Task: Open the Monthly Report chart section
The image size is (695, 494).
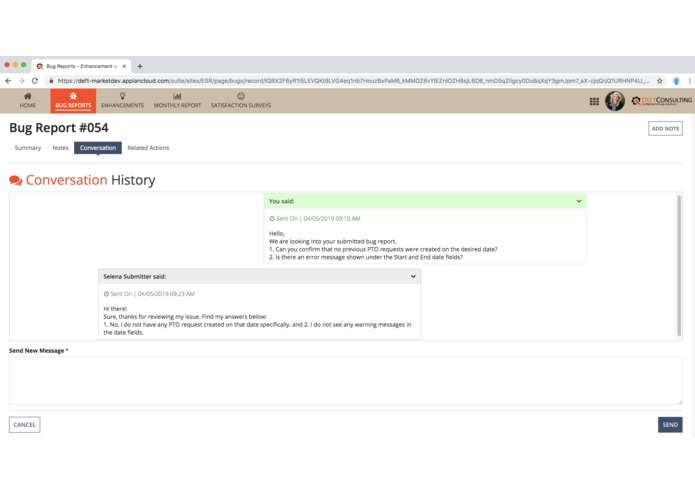Action: click(x=177, y=101)
